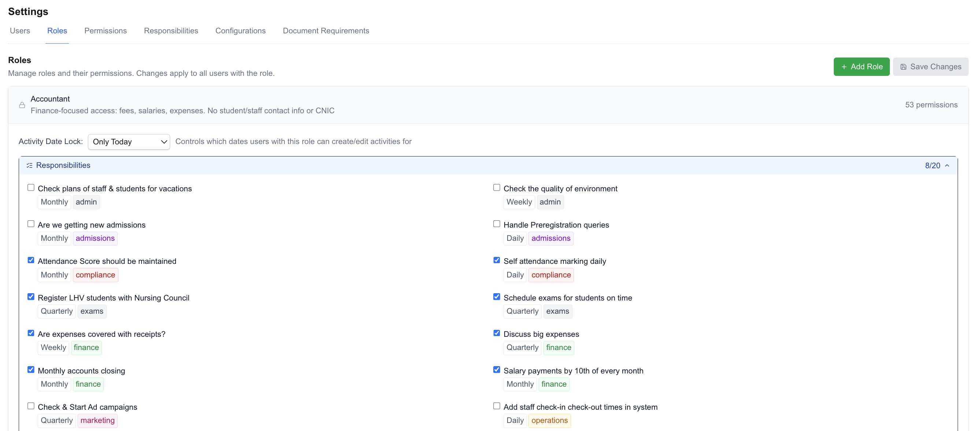Click the Responsibilities section title
The height and width of the screenshot is (431, 980).
(x=63, y=166)
